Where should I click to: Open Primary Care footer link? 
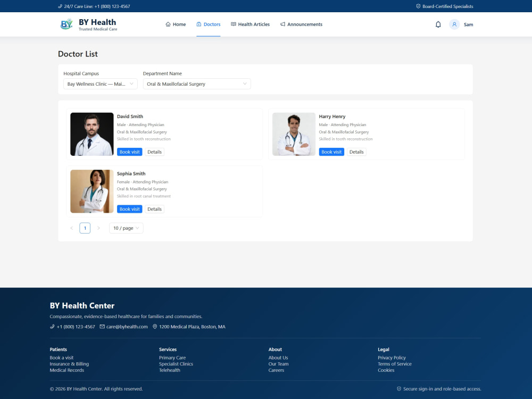[172, 358]
